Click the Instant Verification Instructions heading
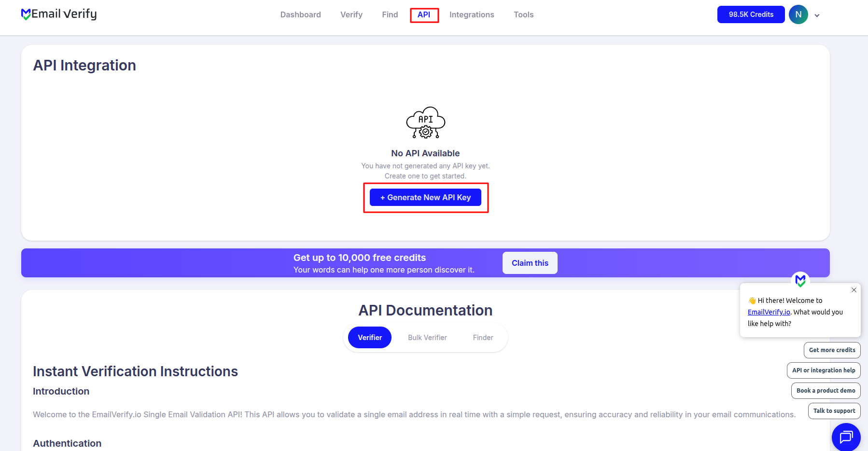This screenshot has height=451, width=868. point(135,371)
